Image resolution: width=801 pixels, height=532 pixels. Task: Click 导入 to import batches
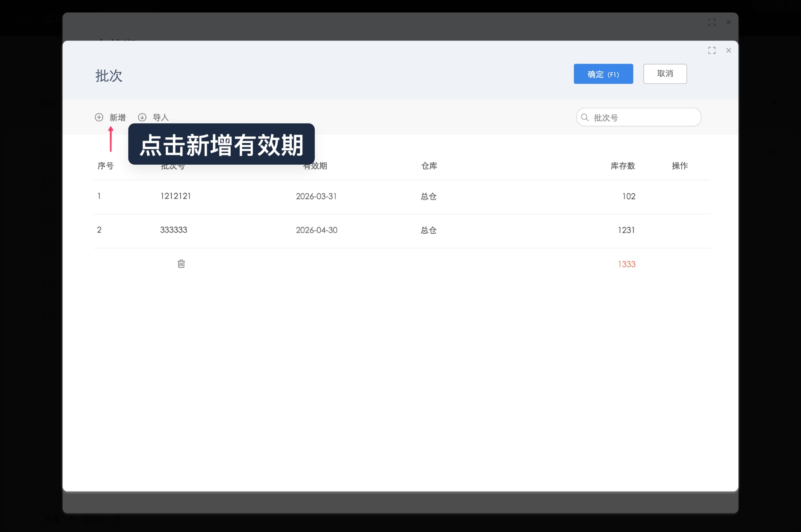(160, 117)
